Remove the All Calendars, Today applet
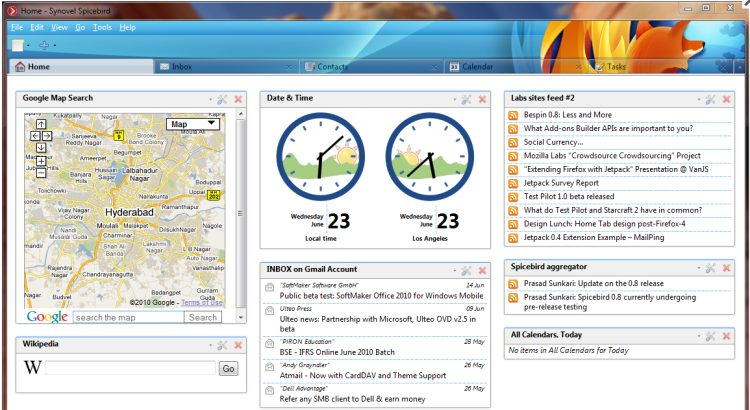Viewport: 750px width, 410px height. 727,336
